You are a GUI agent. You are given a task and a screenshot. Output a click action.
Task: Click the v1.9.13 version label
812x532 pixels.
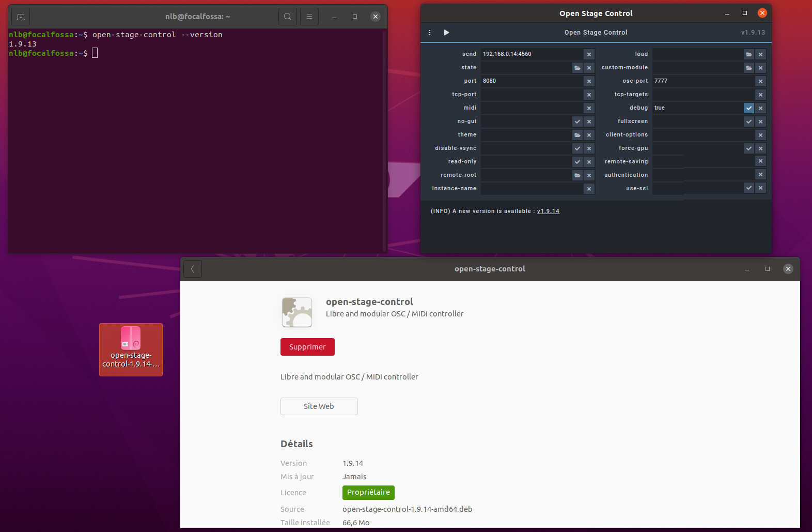753,33
